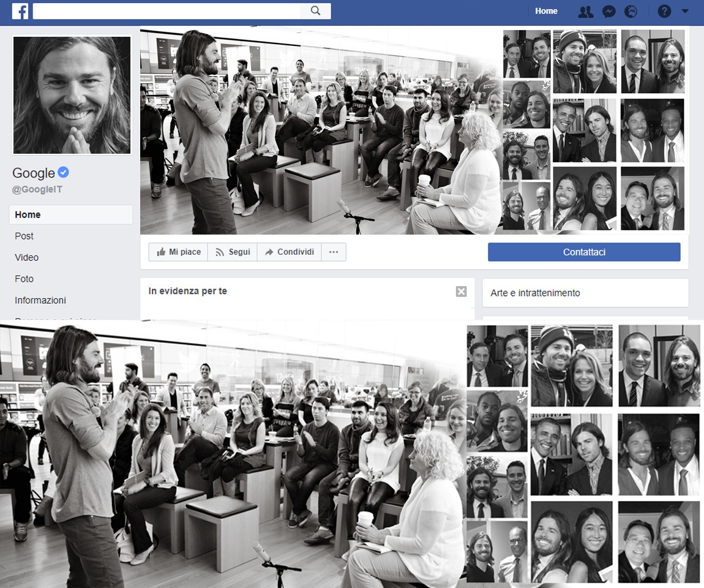Select Post in the left sidebar
704x588 pixels.
24,236
